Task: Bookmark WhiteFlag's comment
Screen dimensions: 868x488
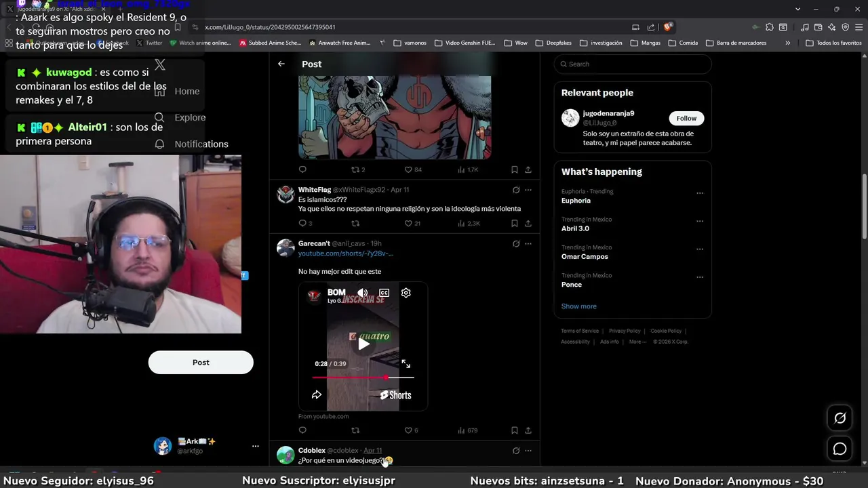Action: [x=515, y=223]
